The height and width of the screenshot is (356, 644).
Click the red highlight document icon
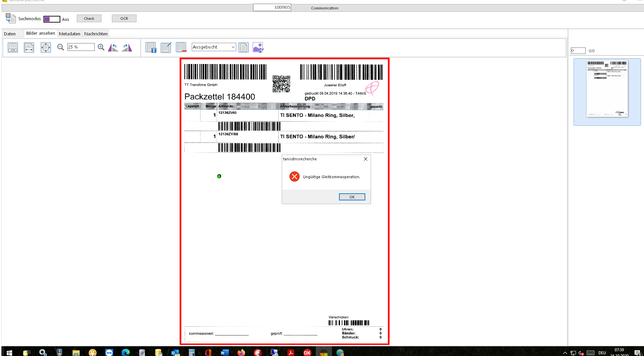[181, 47]
